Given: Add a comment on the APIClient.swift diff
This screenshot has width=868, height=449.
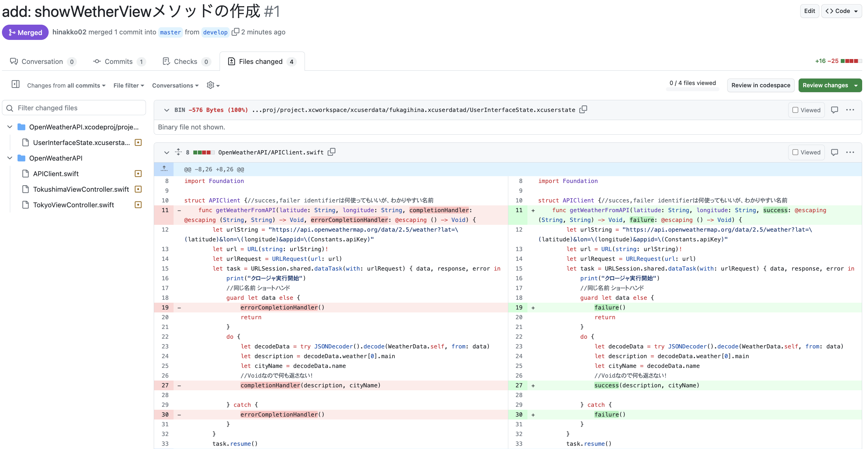Looking at the screenshot, I should pos(835,152).
